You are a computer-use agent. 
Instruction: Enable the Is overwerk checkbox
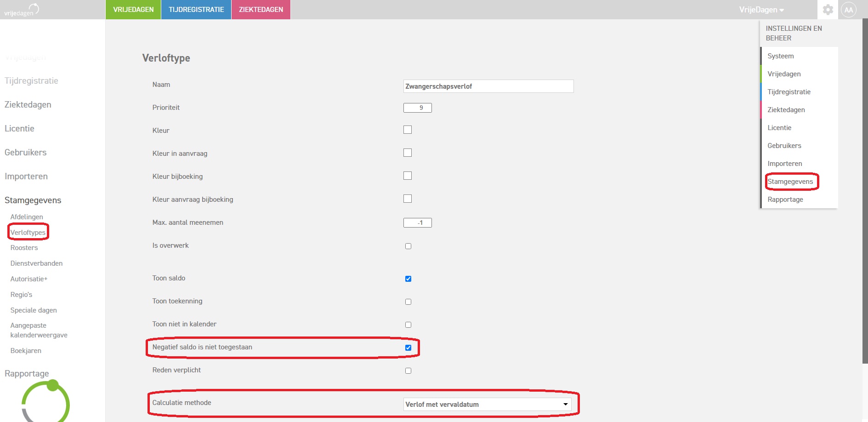point(408,246)
